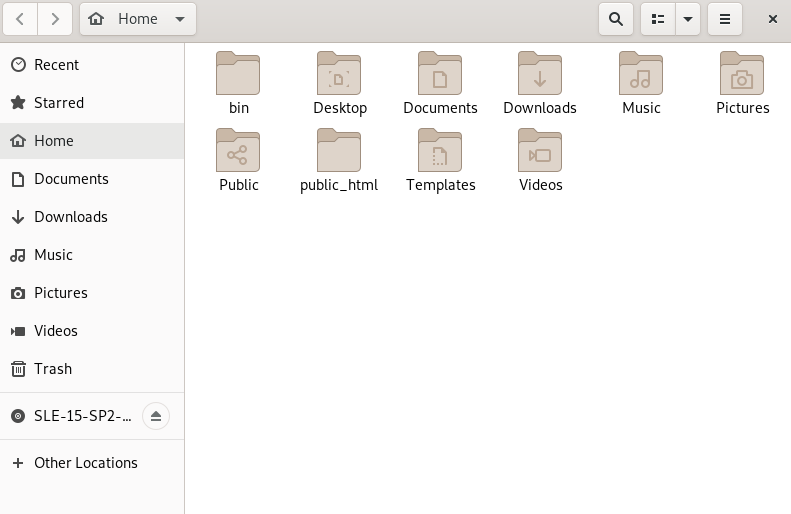This screenshot has width=791, height=514.
Task: Select the bin folder
Action: 238,74
